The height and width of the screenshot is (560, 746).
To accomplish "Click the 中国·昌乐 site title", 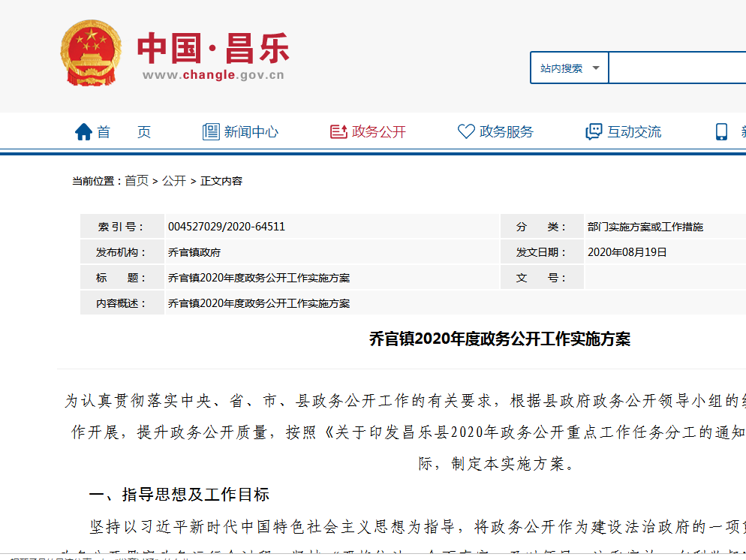I will (213, 49).
